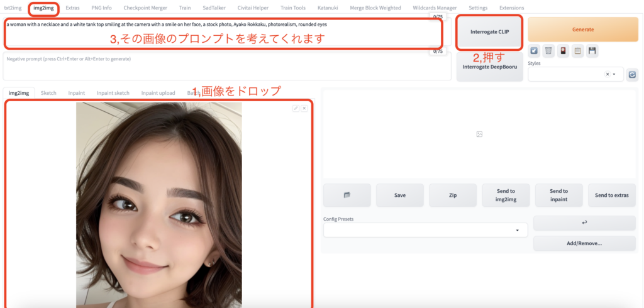Open the Config Presets dropdown
Screen dimensions: 644x308
[517, 231]
